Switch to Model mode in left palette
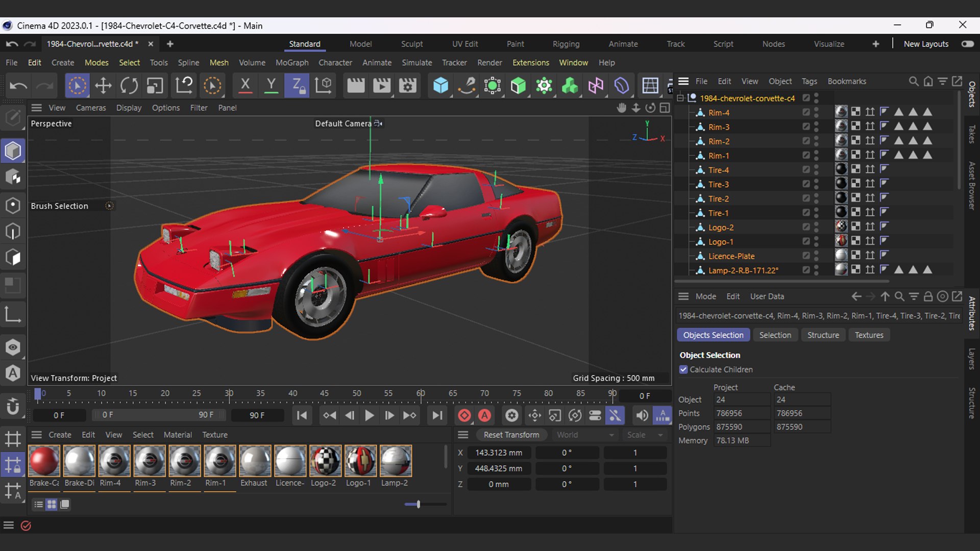This screenshot has height=551, width=980. [13, 151]
